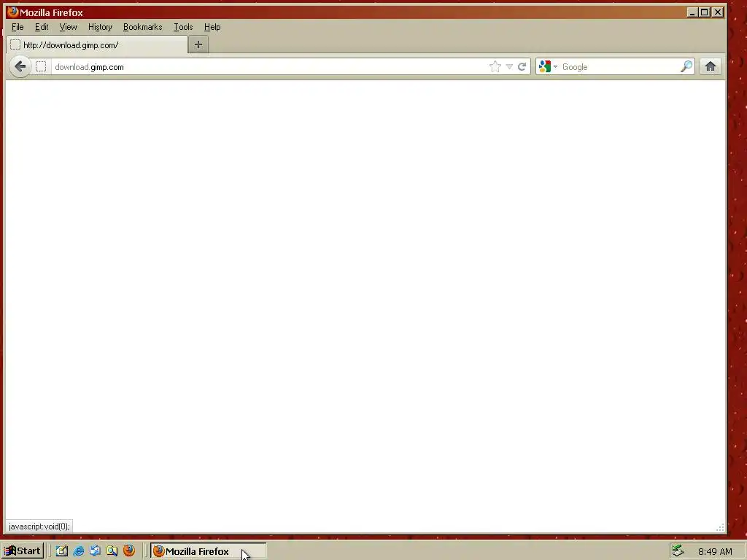The image size is (747, 560).
Task: Maximize the Firefox window
Action: pyautogui.click(x=705, y=12)
